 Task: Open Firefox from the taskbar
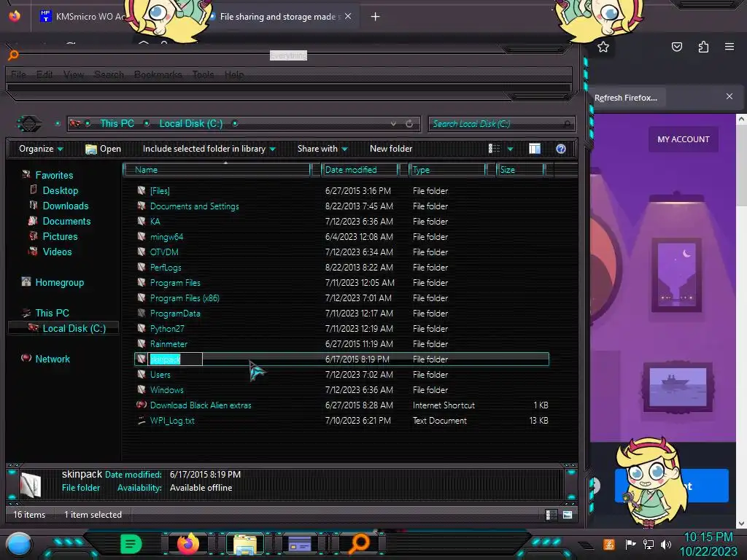[x=188, y=543]
